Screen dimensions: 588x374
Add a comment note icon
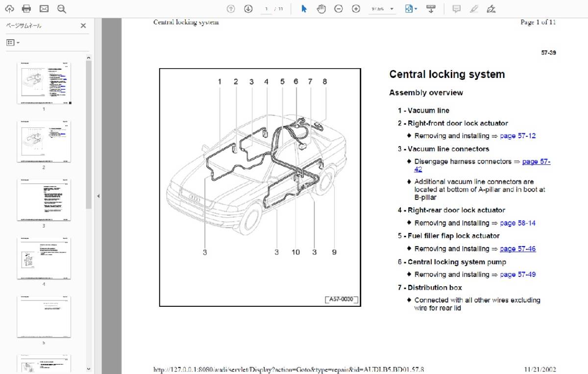(456, 9)
